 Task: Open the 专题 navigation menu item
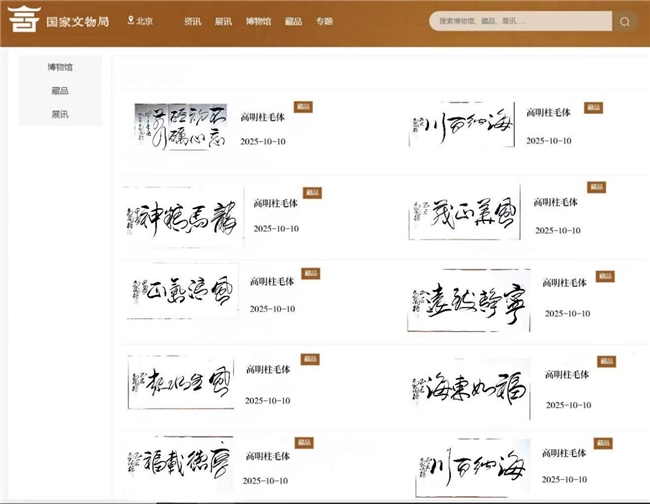pyautogui.click(x=323, y=21)
